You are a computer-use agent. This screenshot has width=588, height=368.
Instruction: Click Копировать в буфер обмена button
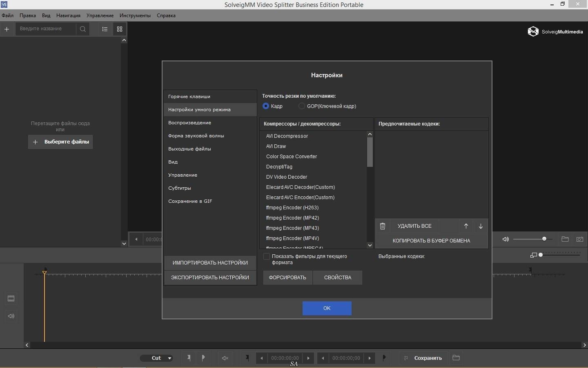point(432,241)
